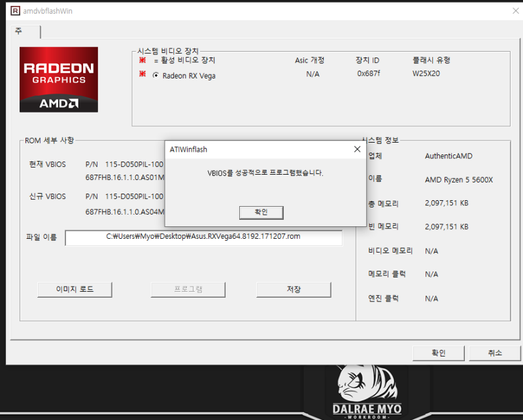
Task: Click the file path field showing Asus.RXVega64 rom
Action: click(x=203, y=237)
